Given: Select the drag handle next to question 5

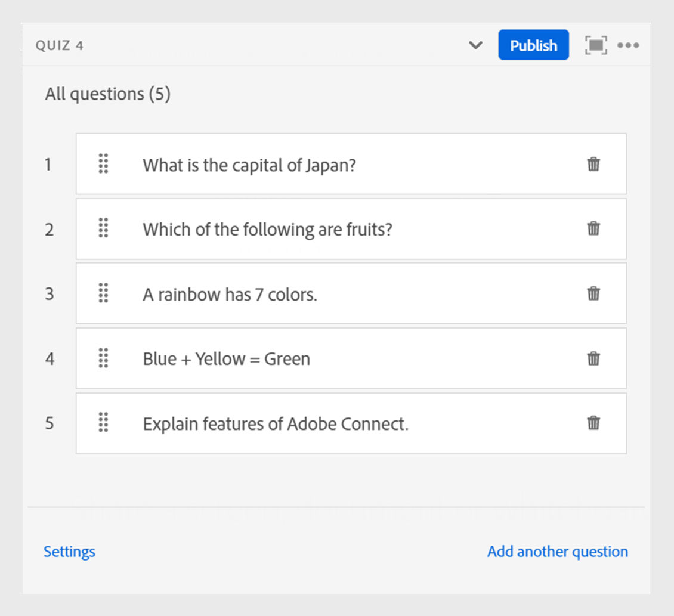Looking at the screenshot, I should (x=103, y=423).
